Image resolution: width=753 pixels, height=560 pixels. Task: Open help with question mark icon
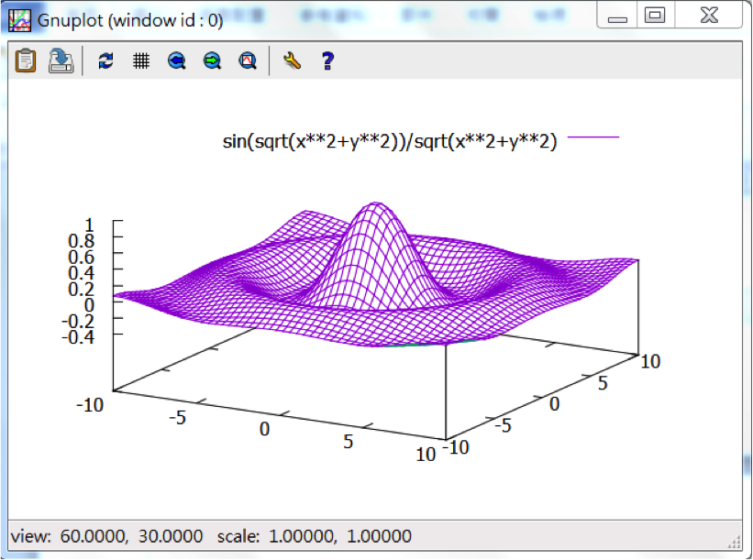click(x=327, y=60)
